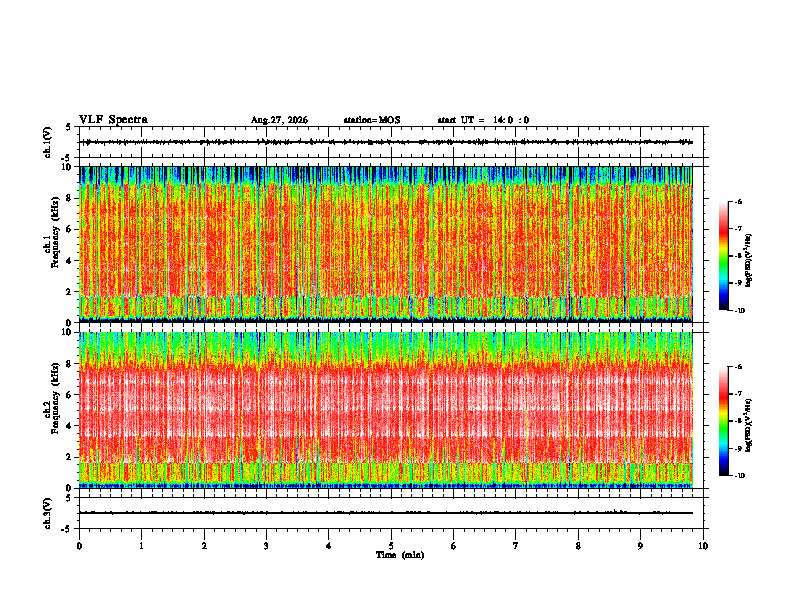Click the 1 minute tick on time axis
The height and width of the screenshot is (612, 792).
point(141,546)
